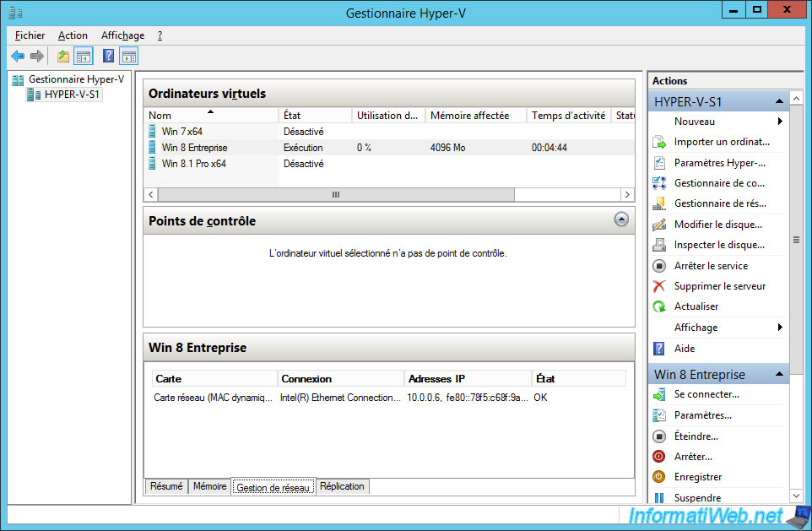Toggle the Actions pane toolbar icon
This screenshot has width=812, height=531.
point(129,56)
